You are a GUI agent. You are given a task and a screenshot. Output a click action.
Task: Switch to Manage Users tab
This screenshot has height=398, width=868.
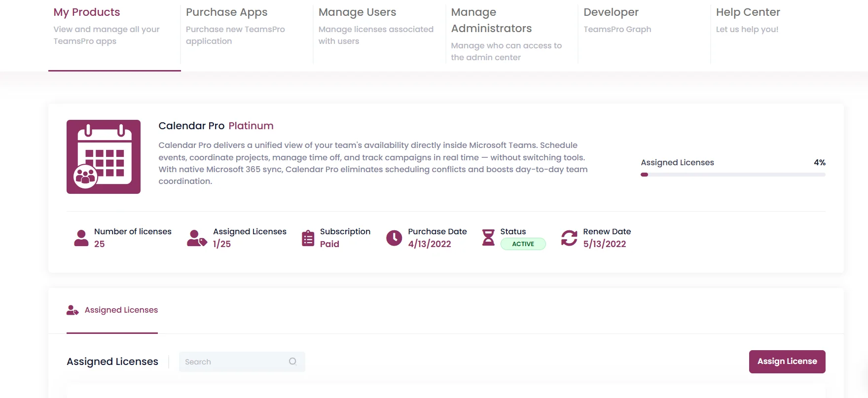(x=379, y=35)
